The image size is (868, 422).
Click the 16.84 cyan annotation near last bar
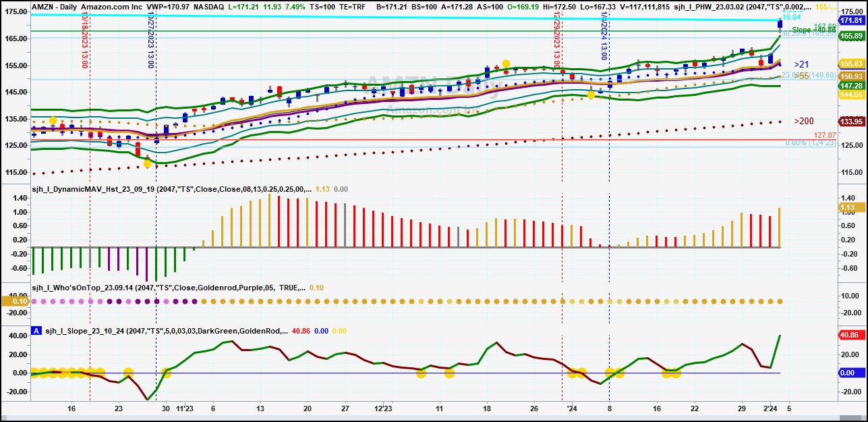(791, 17)
